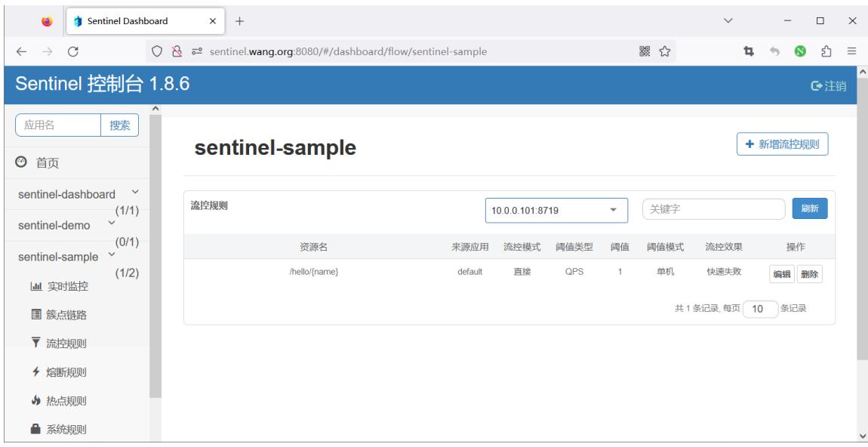Click 新增流控规则 button

[x=782, y=144]
